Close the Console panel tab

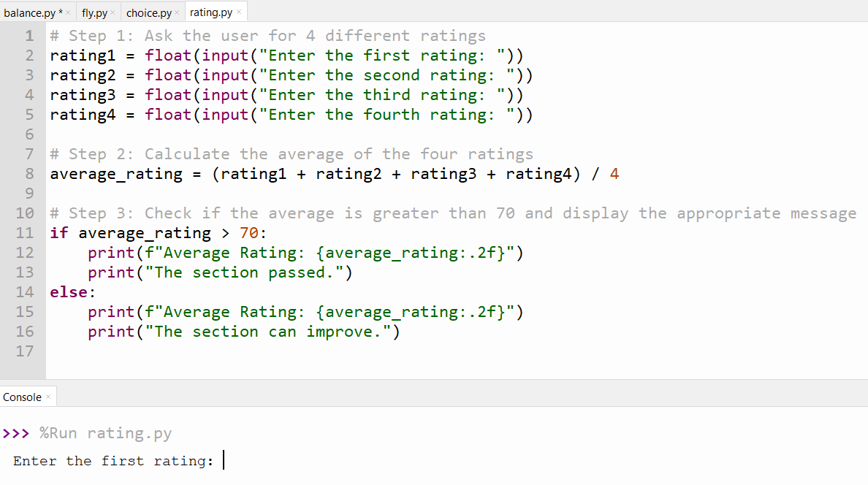coord(48,397)
